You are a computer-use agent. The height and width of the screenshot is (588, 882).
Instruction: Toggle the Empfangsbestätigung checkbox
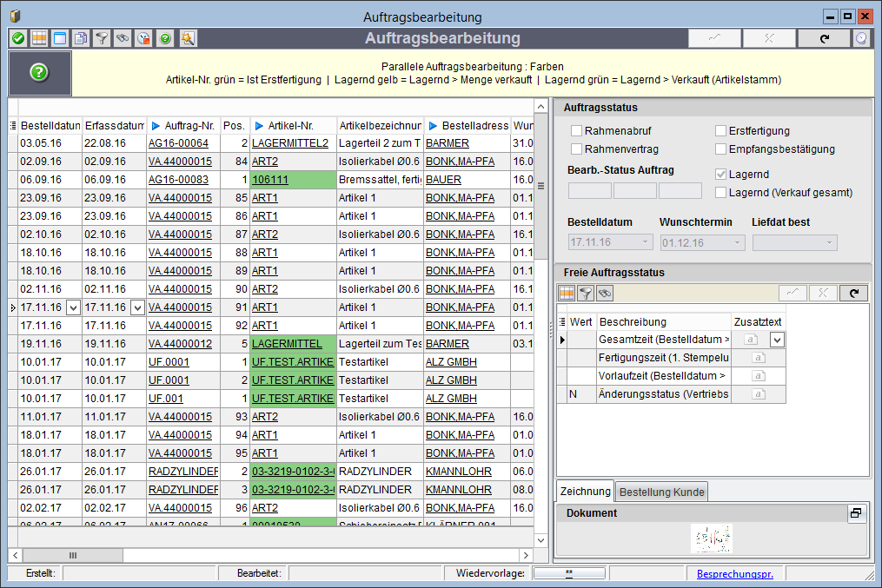[x=720, y=149]
